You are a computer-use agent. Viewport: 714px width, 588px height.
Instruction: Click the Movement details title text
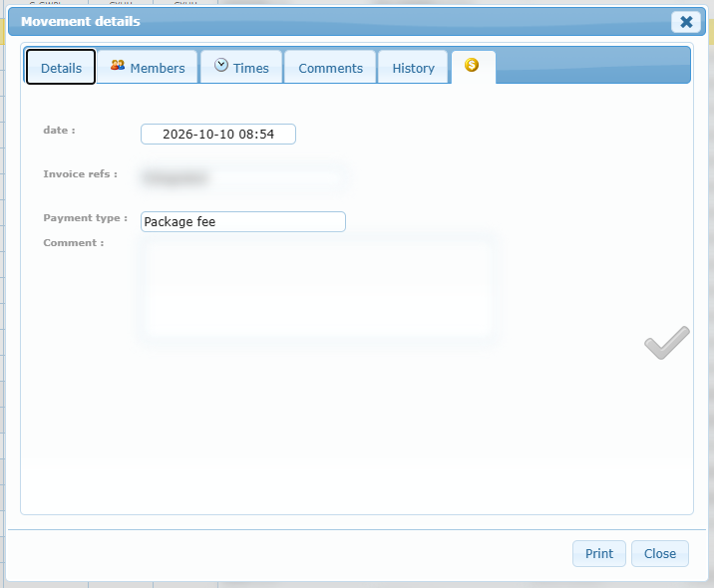tap(80, 21)
